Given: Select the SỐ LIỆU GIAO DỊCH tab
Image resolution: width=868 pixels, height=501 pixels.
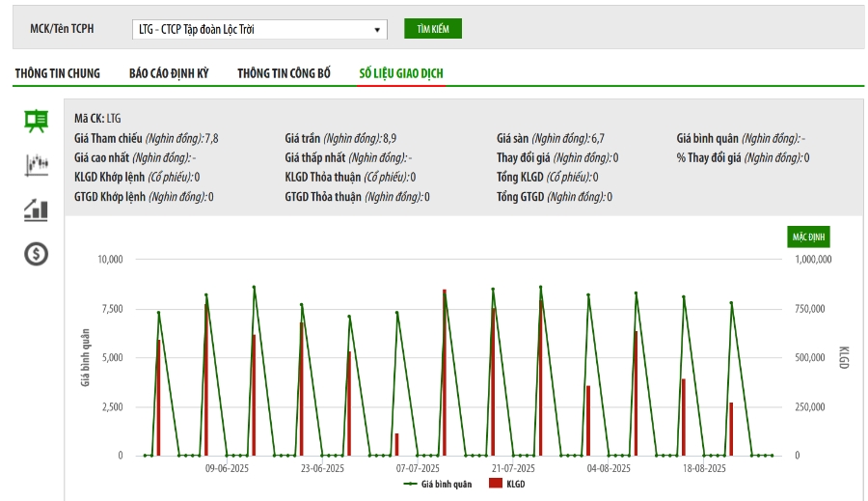Looking at the screenshot, I should point(401,73).
